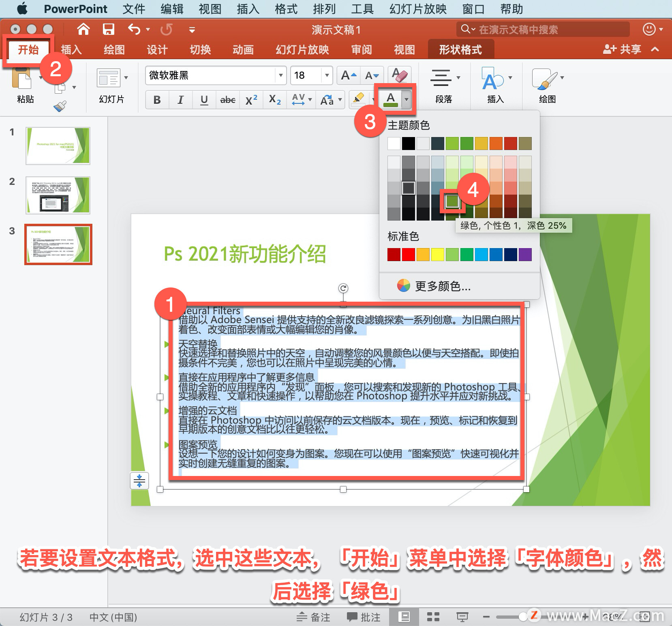Open the Design ribbon tab
Image resolution: width=672 pixels, height=626 pixels.
[x=157, y=49]
